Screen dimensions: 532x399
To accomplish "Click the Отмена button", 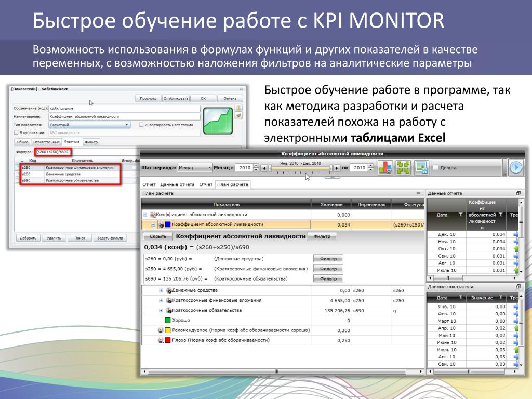I will [230, 98].
